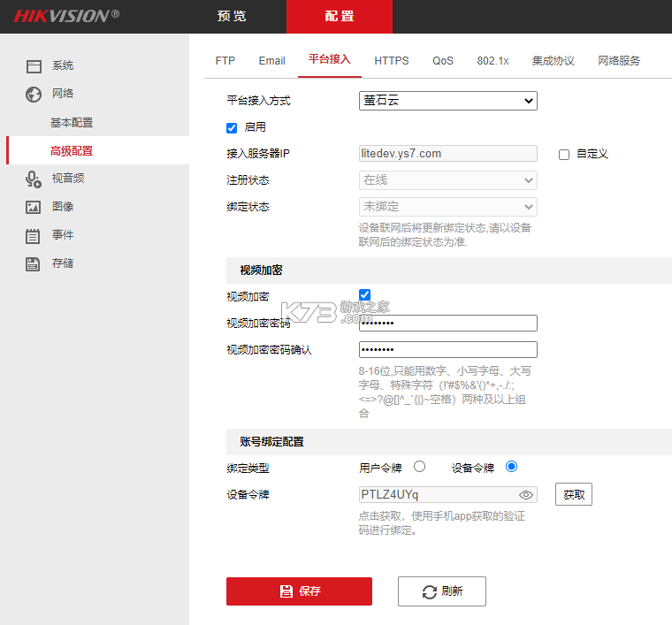This screenshot has width=672, height=625.
Task: Click the 视频加密密码确认 password field
Action: [x=448, y=349]
